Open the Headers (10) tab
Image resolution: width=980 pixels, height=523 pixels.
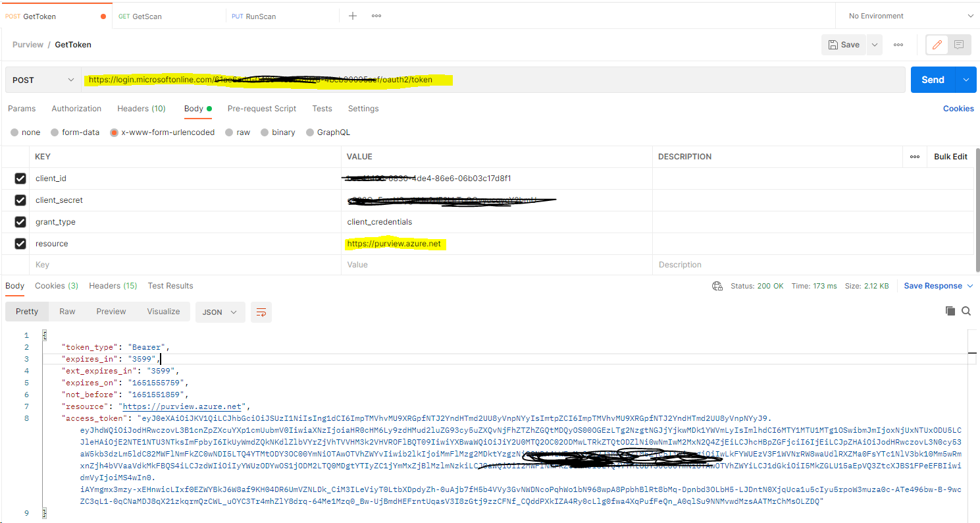[142, 109]
